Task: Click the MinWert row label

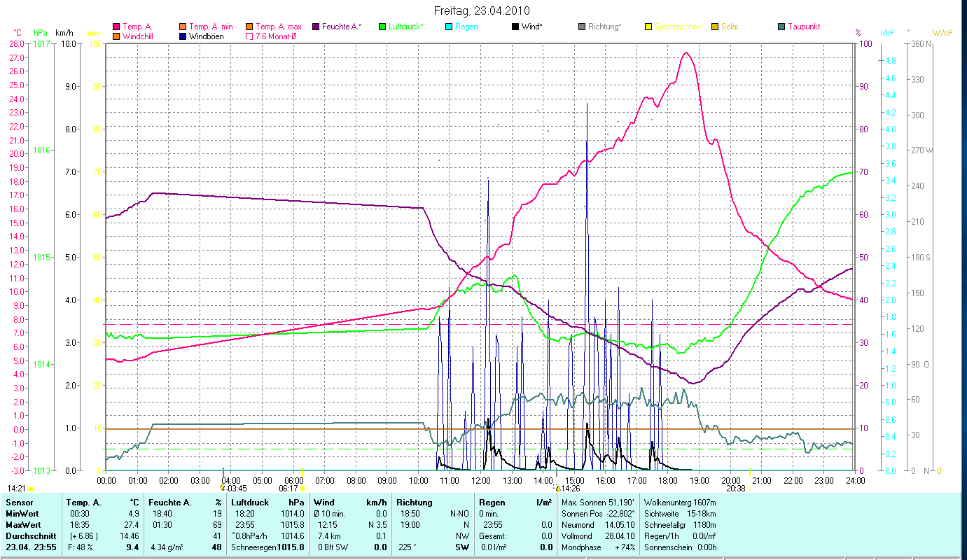Action: [x=22, y=513]
